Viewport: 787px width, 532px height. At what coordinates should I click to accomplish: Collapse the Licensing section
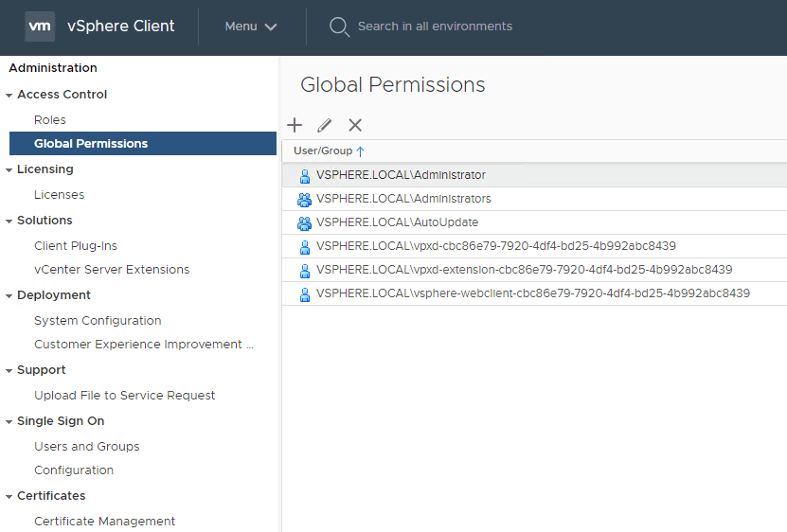[9, 169]
